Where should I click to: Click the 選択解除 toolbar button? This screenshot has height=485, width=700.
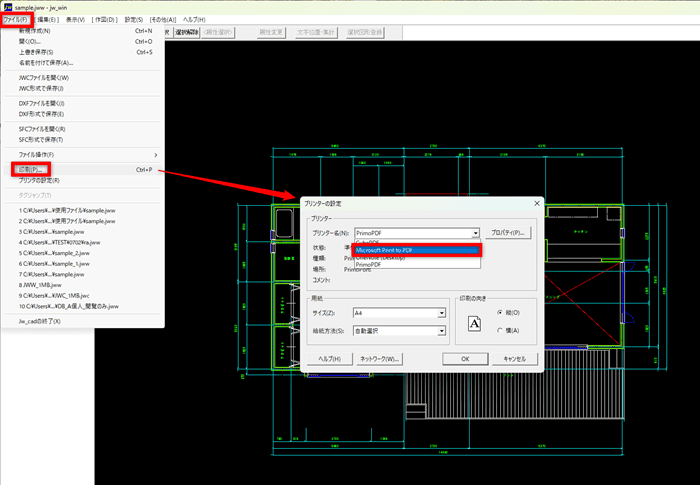[187, 32]
